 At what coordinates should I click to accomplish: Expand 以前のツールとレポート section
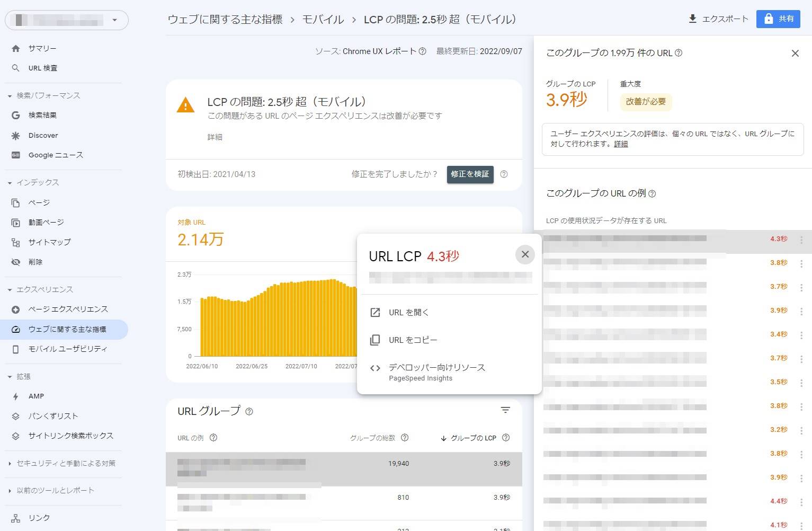coord(10,491)
